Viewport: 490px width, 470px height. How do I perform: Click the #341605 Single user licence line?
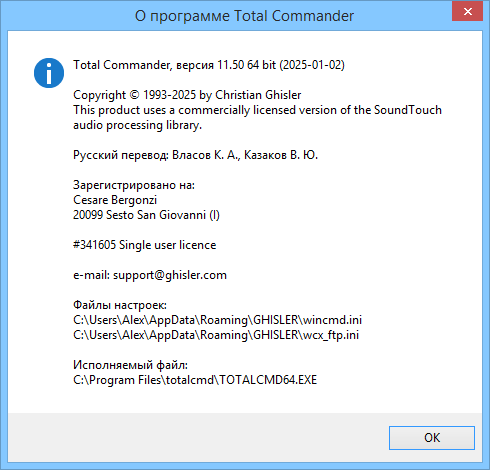(145, 245)
